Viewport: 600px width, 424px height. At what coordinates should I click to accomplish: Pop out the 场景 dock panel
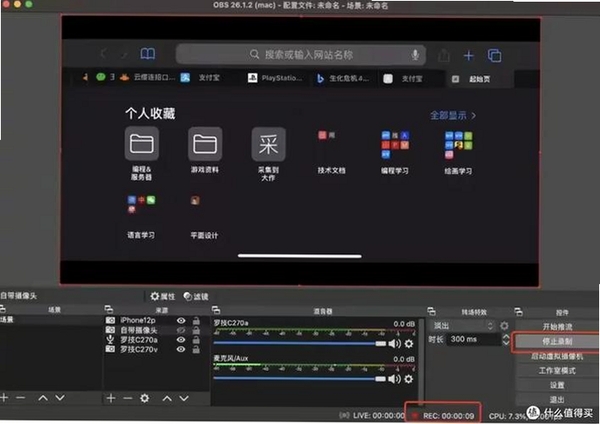point(3,309)
